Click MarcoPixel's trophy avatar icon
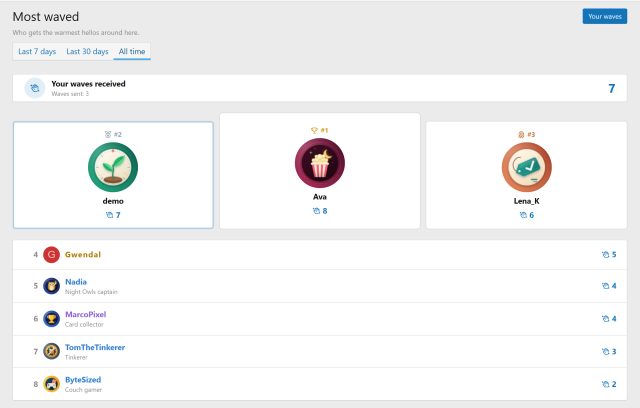This screenshot has height=408, width=640. (51, 319)
